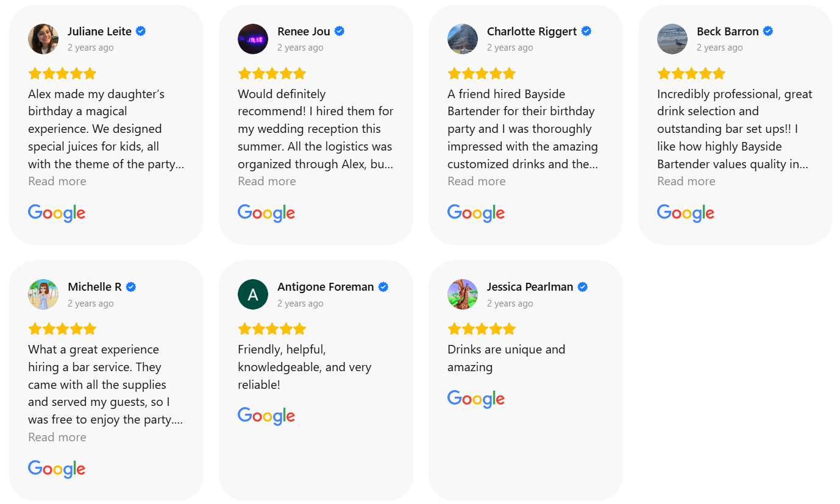
Task: Click the verified badge next to Charlotte Riggert
Action: (586, 31)
